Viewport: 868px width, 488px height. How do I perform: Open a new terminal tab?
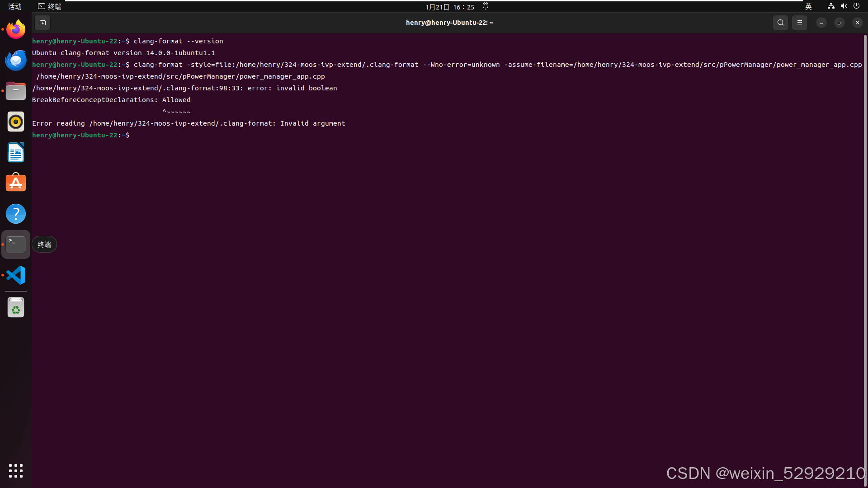pyautogui.click(x=42, y=22)
